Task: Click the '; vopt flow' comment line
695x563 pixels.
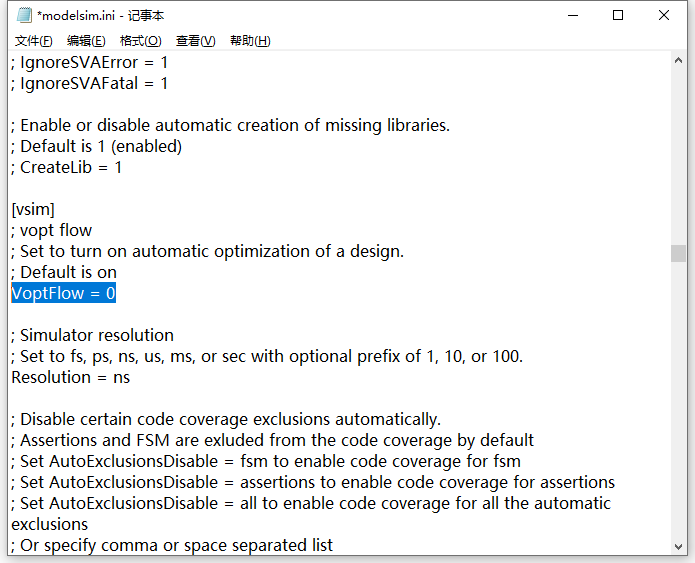Action: click(x=51, y=231)
